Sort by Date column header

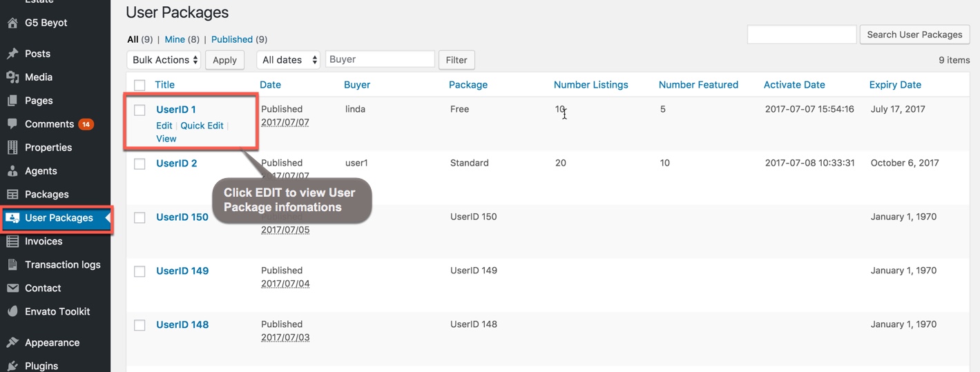pos(270,85)
